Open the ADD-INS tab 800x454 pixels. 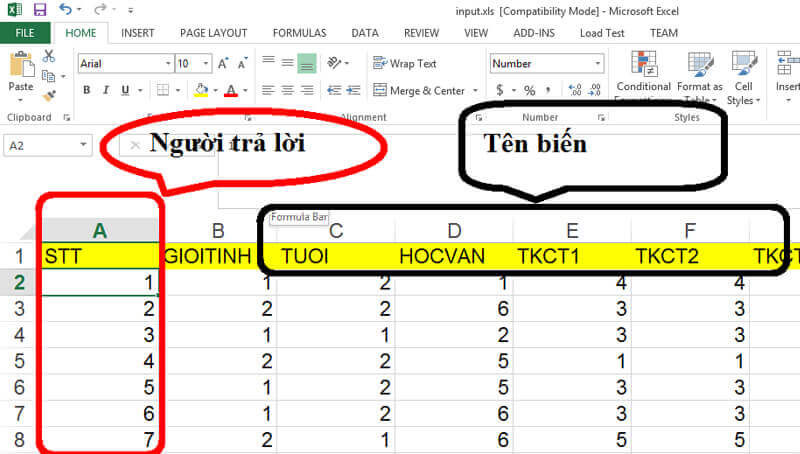(x=534, y=33)
